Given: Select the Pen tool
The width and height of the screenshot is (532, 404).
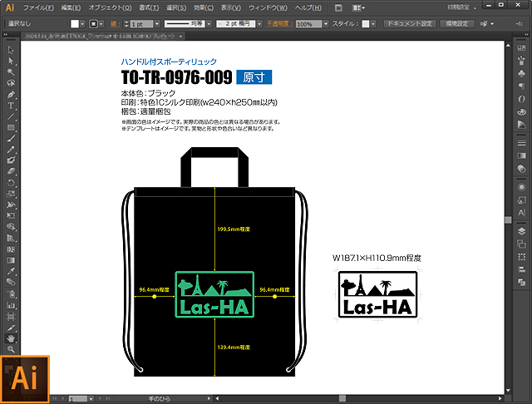Looking at the screenshot, I should pyautogui.click(x=12, y=94).
